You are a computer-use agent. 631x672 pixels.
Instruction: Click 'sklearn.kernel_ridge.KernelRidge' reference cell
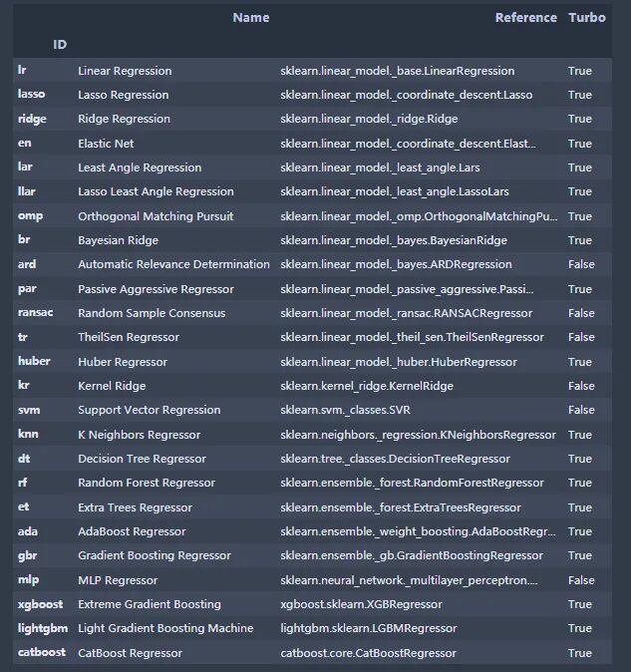pyautogui.click(x=367, y=386)
